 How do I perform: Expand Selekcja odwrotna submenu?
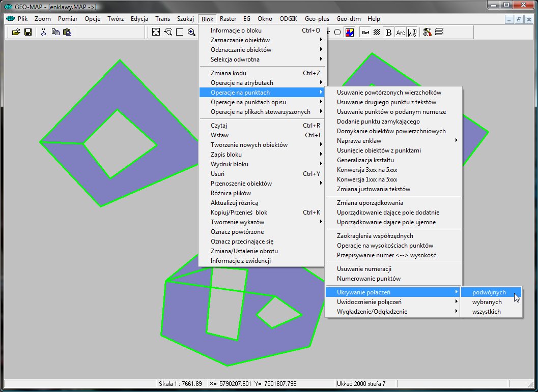tap(262, 59)
